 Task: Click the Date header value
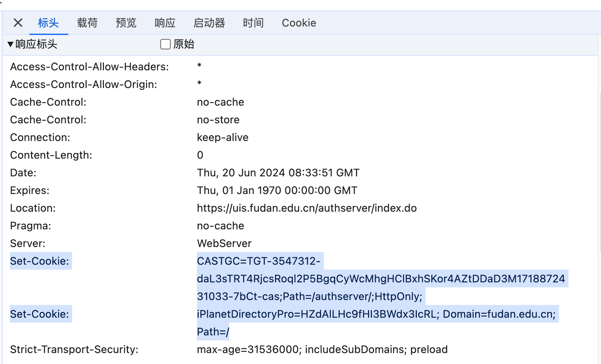(278, 173)
